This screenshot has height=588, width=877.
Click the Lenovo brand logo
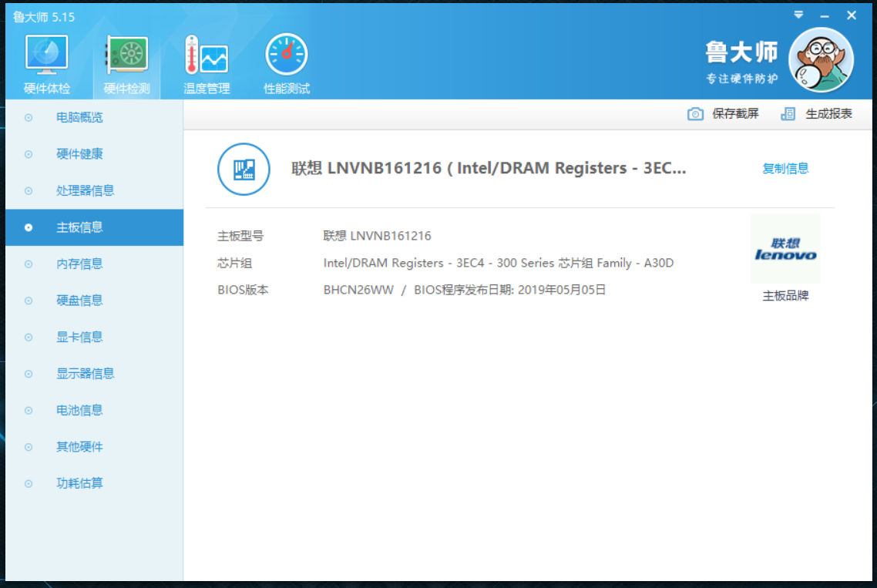(785, 249)
